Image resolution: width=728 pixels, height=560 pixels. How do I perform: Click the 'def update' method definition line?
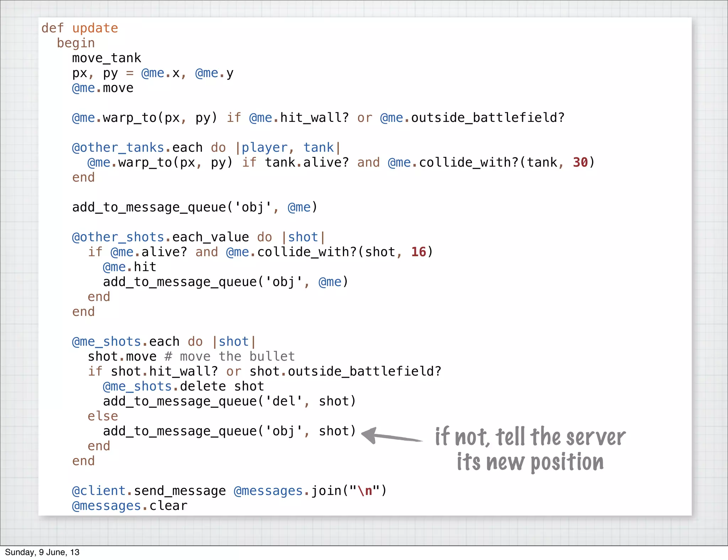[x=80, y=28]
